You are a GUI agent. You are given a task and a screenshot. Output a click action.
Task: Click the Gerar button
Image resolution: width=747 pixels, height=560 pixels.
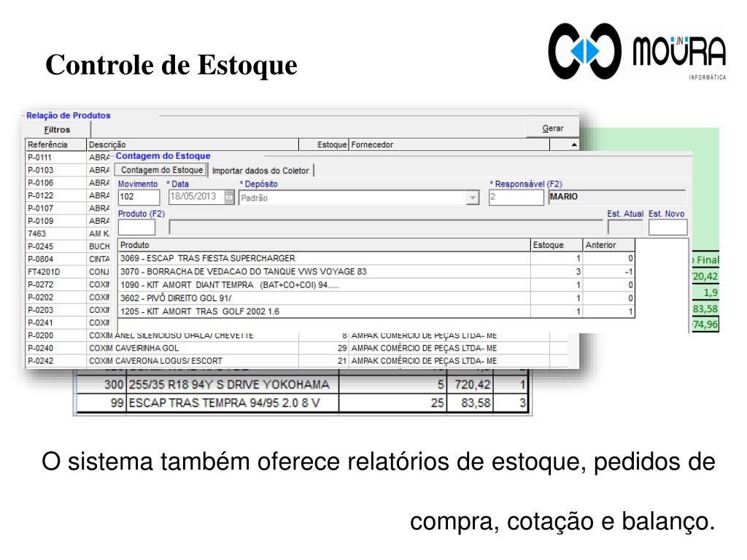(553, 128)
